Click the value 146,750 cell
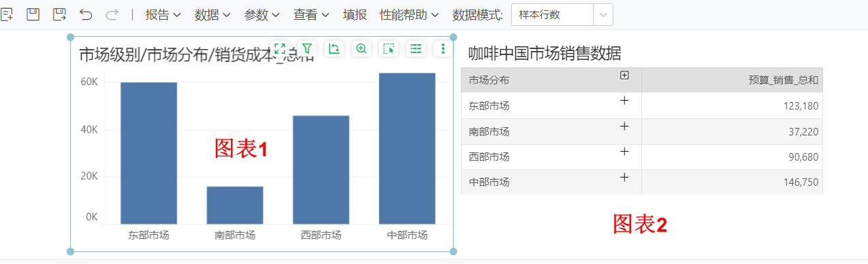868x264 pixels. point(733,182)
